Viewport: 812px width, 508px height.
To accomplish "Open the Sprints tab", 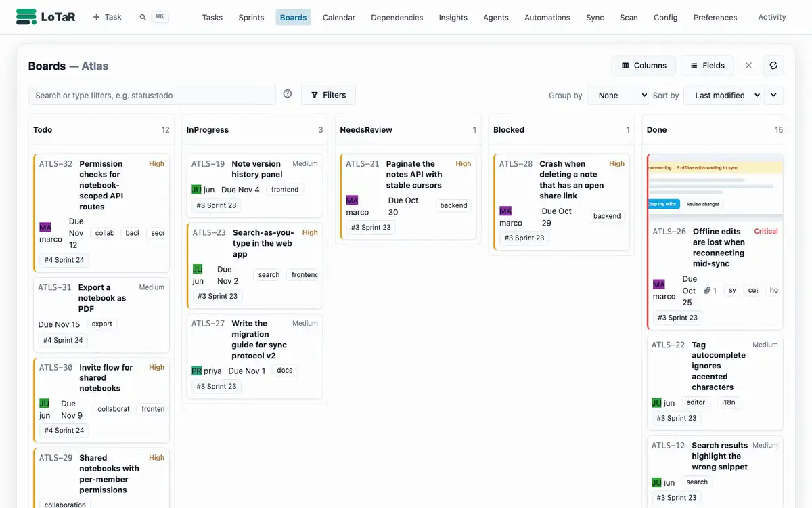I will pyautogui.click(x=251, y=18).
